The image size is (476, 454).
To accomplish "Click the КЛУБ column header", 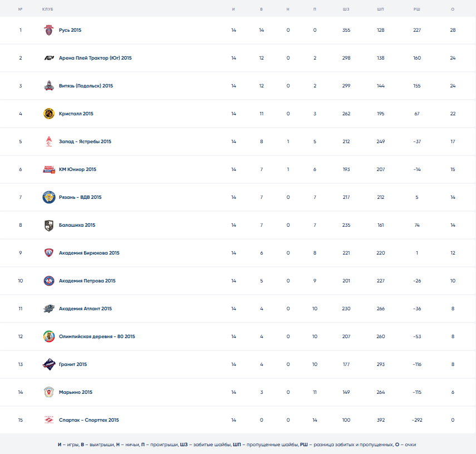I will click(47, 9).
